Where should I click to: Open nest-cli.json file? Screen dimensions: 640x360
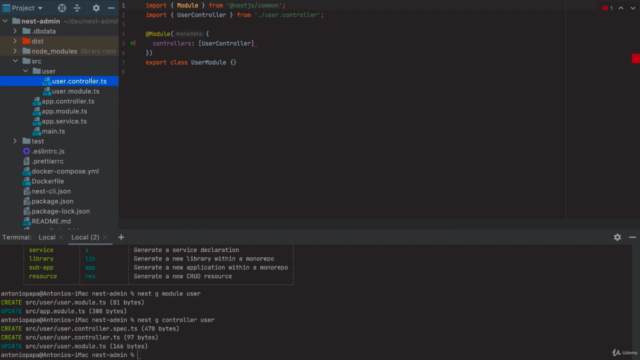coord(51,191)
